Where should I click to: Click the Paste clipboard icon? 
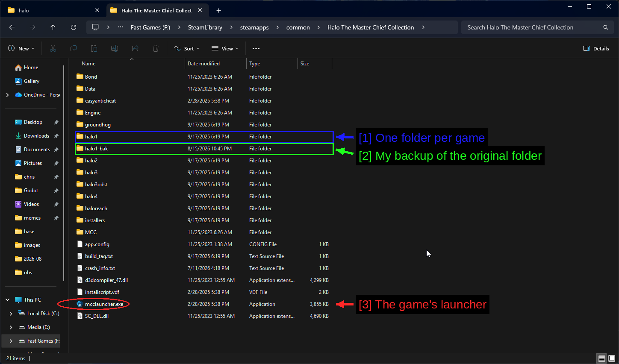[94, 49]
